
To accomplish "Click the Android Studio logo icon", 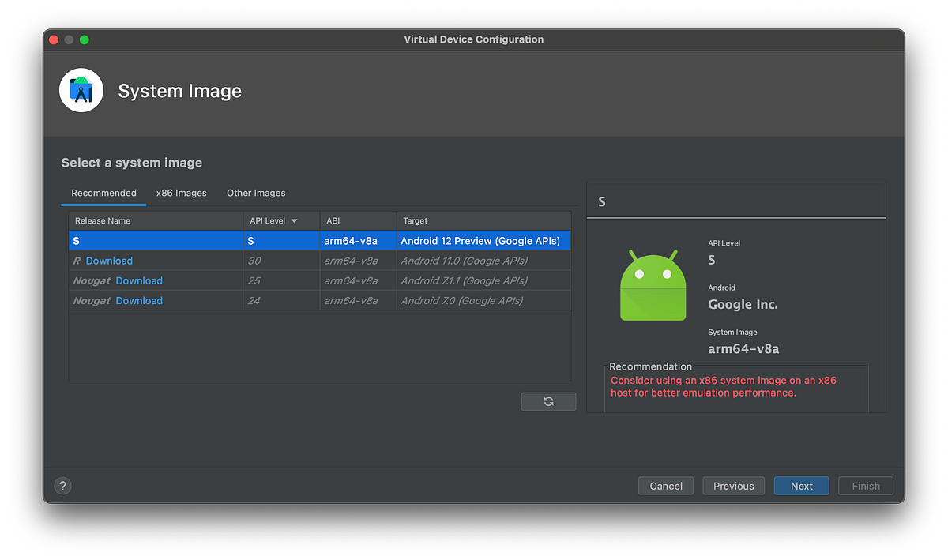I will coord(81,91).
